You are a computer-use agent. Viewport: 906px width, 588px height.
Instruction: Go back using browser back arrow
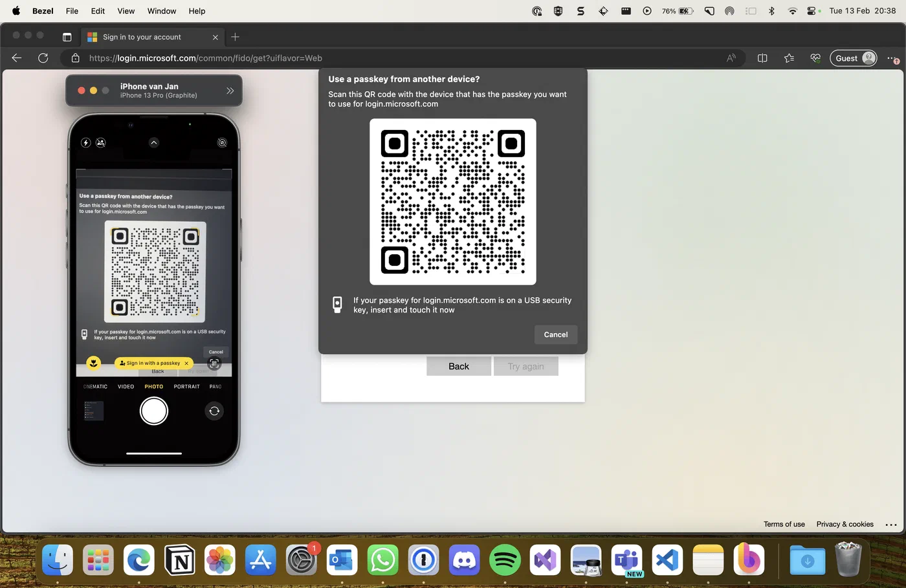point(17,58)
